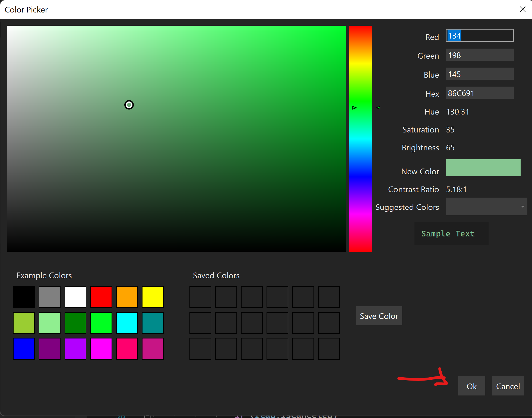This screenshot has width=532, height=418.
Task: Select the orange example color swatch
Action: click(127, 297)
